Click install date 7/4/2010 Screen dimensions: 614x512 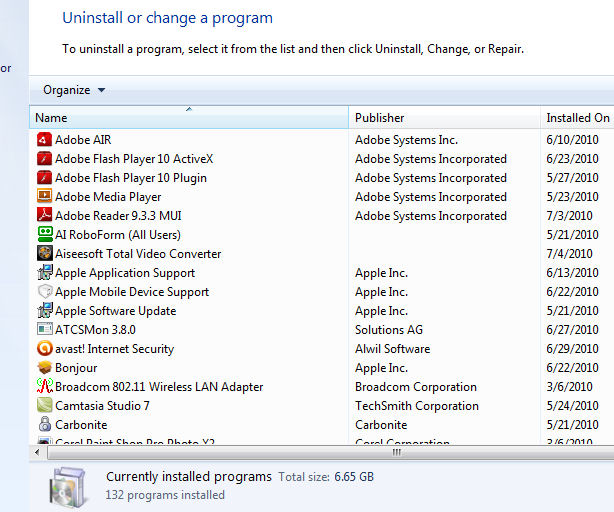[569, 254]
